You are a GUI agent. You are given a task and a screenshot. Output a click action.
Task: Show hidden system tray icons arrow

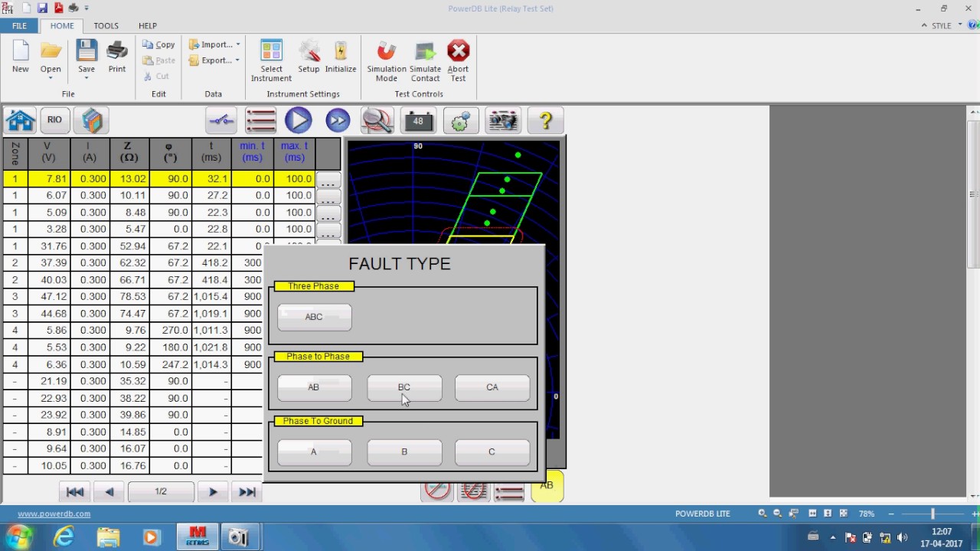834,537
